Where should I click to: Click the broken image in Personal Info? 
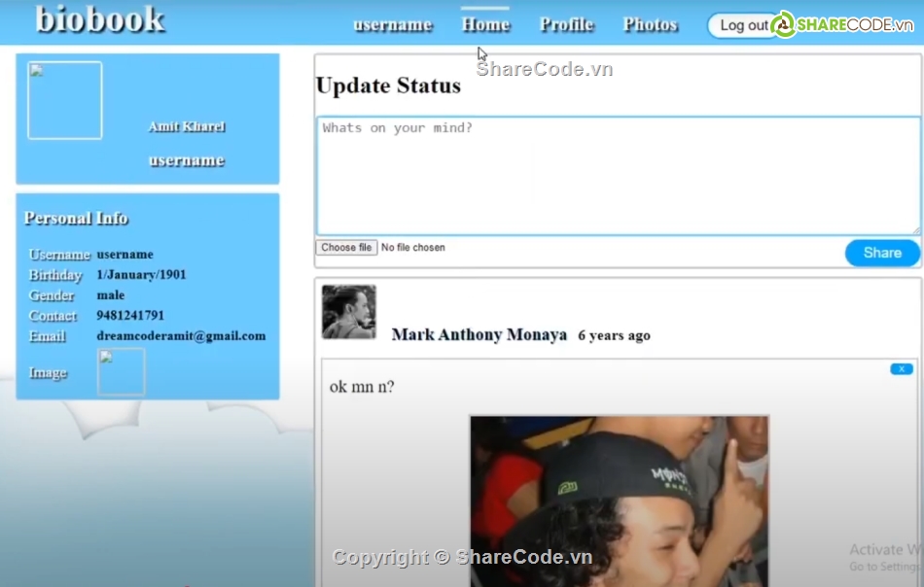pos(122,371)
